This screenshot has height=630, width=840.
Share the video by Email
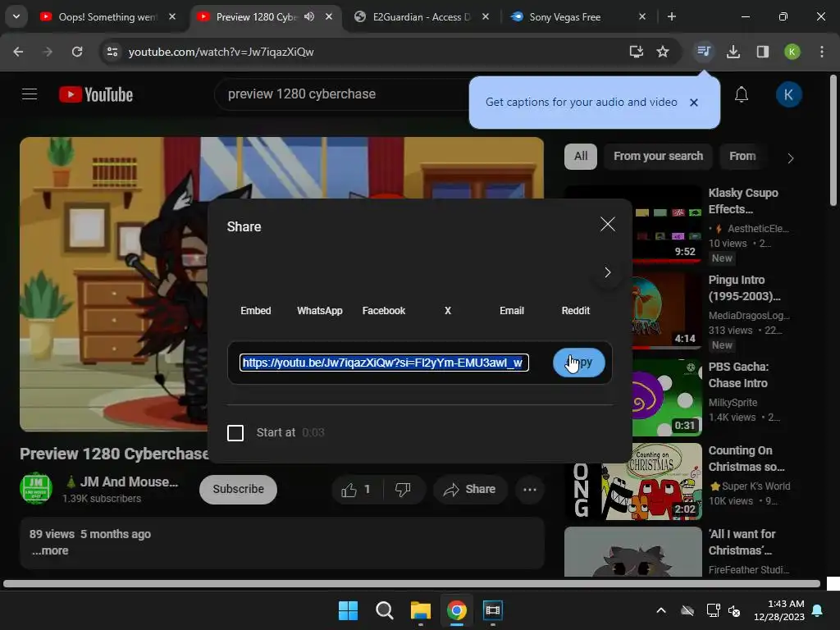(x=512, y=311)
